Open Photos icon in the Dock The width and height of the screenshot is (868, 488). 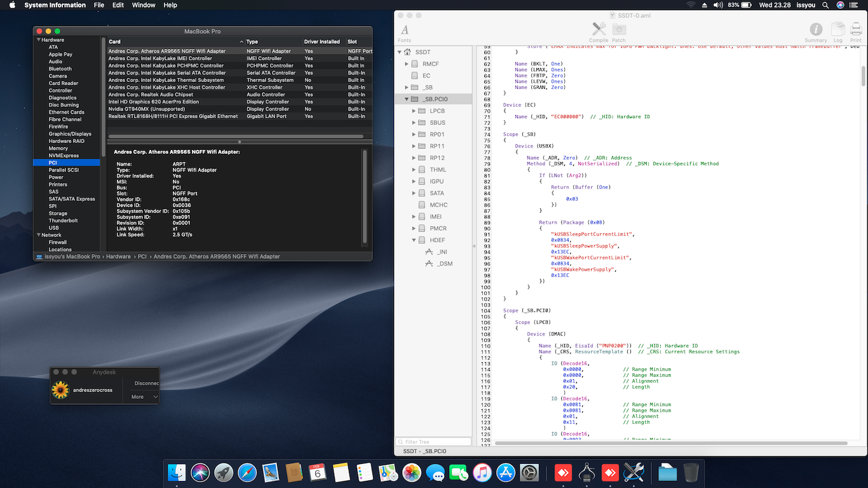412,472
